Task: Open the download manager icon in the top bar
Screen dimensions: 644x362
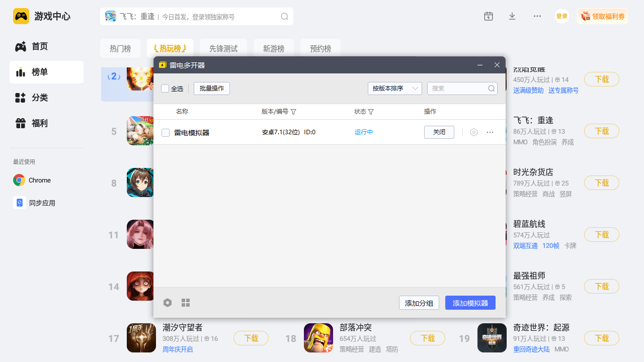Action: pyautogui.click(x=512, y=16)
